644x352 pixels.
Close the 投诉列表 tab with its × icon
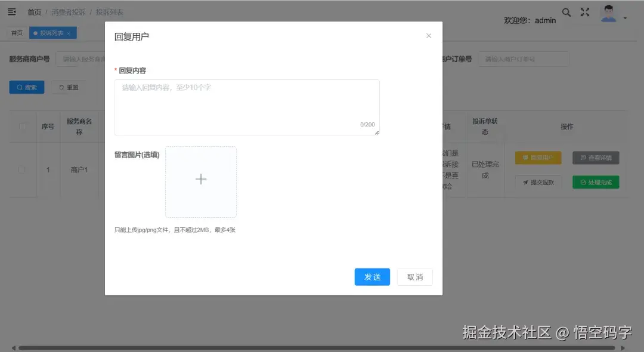[x=67, y=33]
